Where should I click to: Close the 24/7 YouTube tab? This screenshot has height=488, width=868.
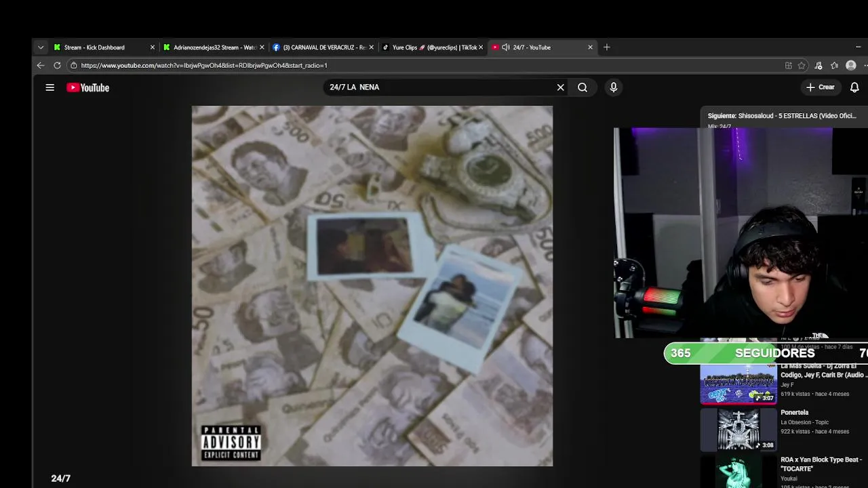point(590,47)
